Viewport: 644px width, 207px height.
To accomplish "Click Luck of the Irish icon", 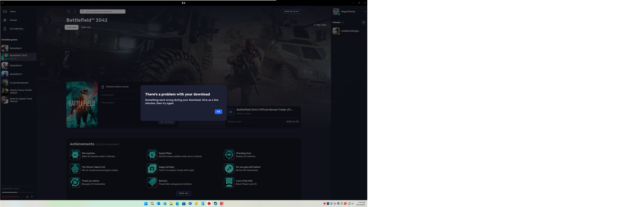I will coord(229,183).
